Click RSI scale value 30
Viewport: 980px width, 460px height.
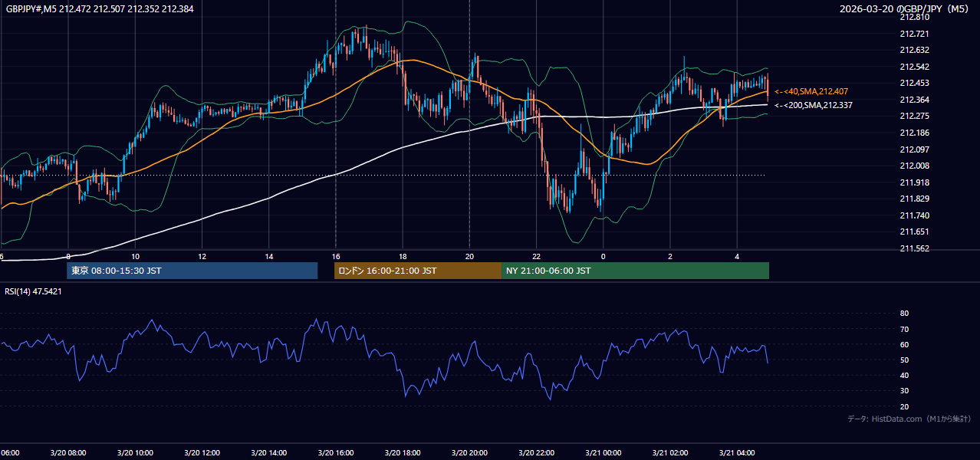coord(905,391)
